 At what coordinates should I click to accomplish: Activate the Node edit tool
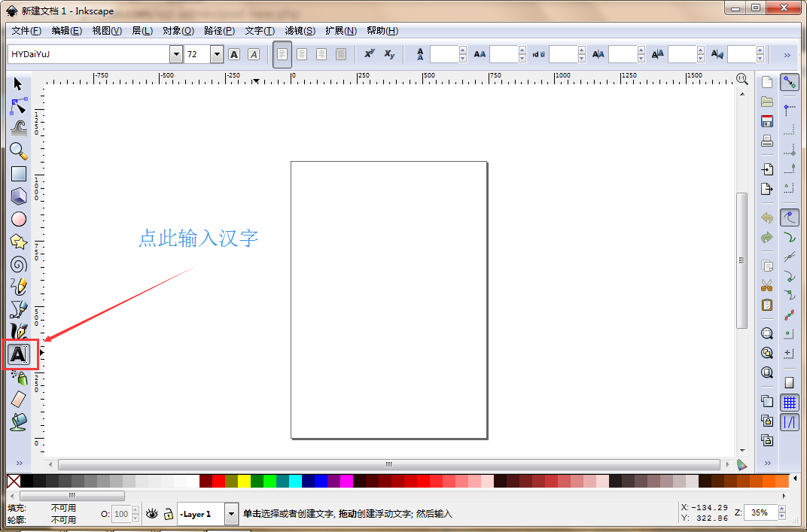(19, 106)
